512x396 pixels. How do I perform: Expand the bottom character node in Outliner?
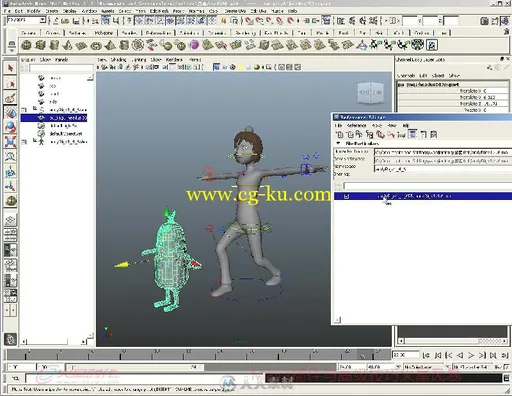[24, 142]
